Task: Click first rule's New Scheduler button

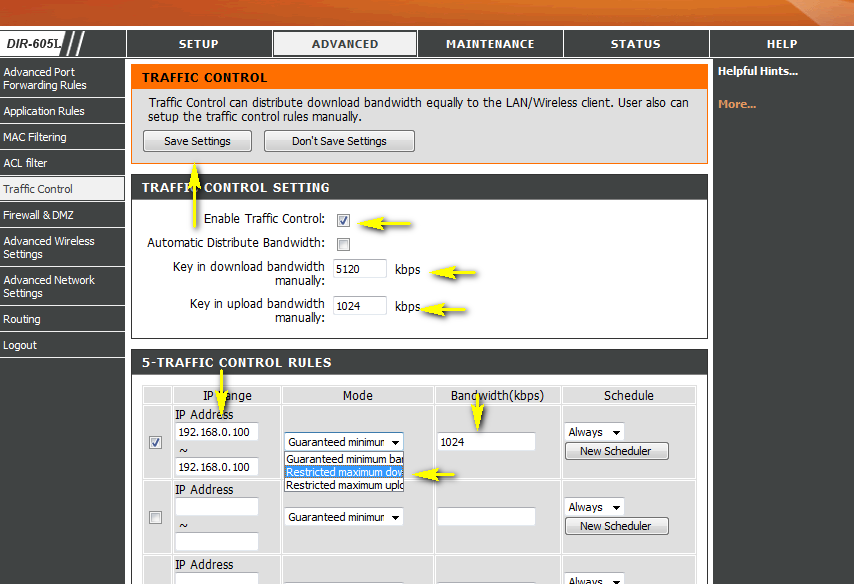Action: [617, 451]
